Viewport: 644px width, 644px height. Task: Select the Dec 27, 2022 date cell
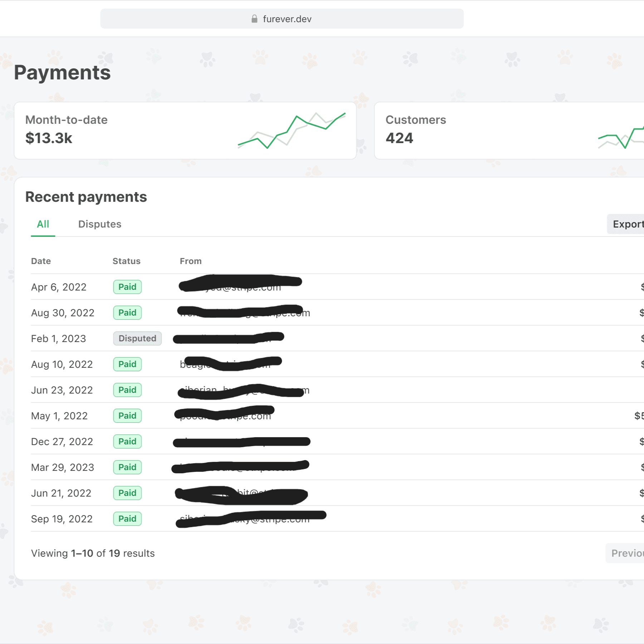coord(62,441)
